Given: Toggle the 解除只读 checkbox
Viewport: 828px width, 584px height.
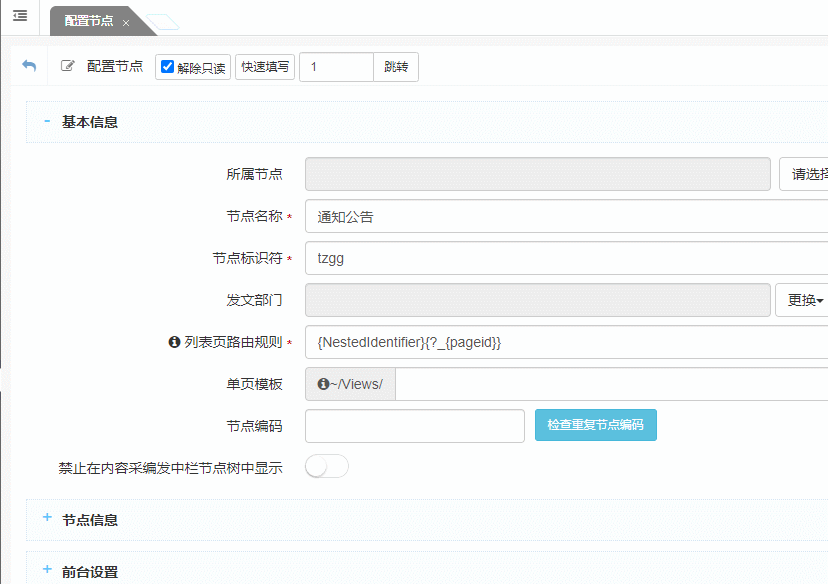Looking at the screenshot, I should (x=168, y=67).
